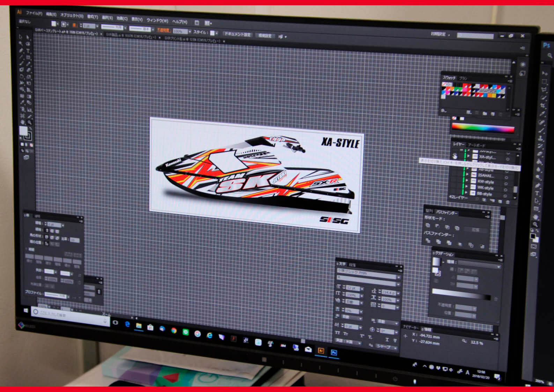
Task: Click the 環境設定 button
Action: (265, 36)
